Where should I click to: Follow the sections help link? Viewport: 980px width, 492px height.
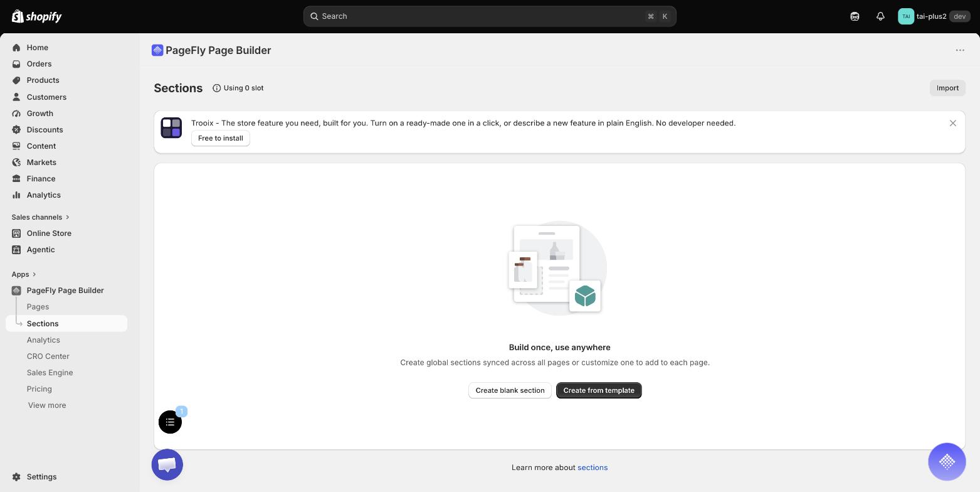click(x=593, y=468)
